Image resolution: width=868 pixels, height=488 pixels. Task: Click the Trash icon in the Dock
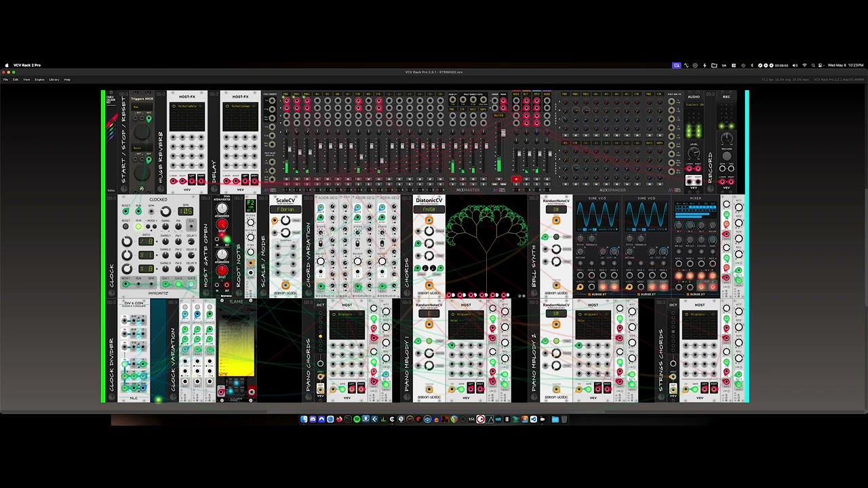564,419
